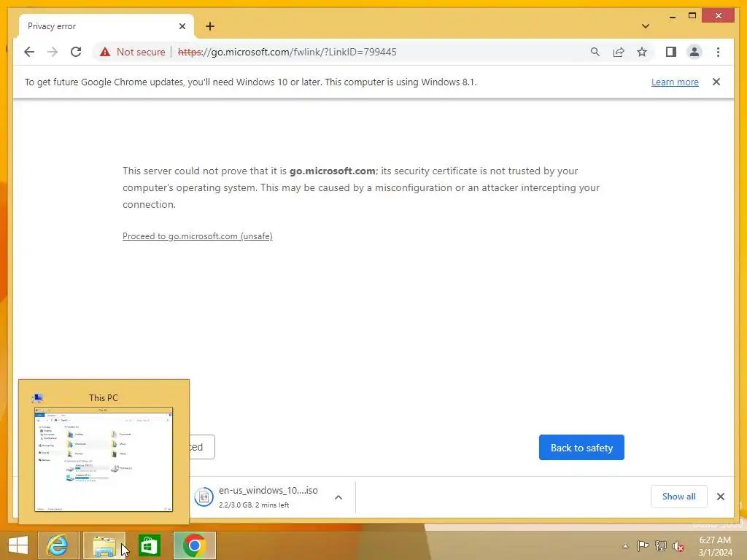Click the zoom magnifier icon in address bar
Image resolution: width=747 pixels, height=560 pixels.
pyautogui.click(x=595, y=52)
